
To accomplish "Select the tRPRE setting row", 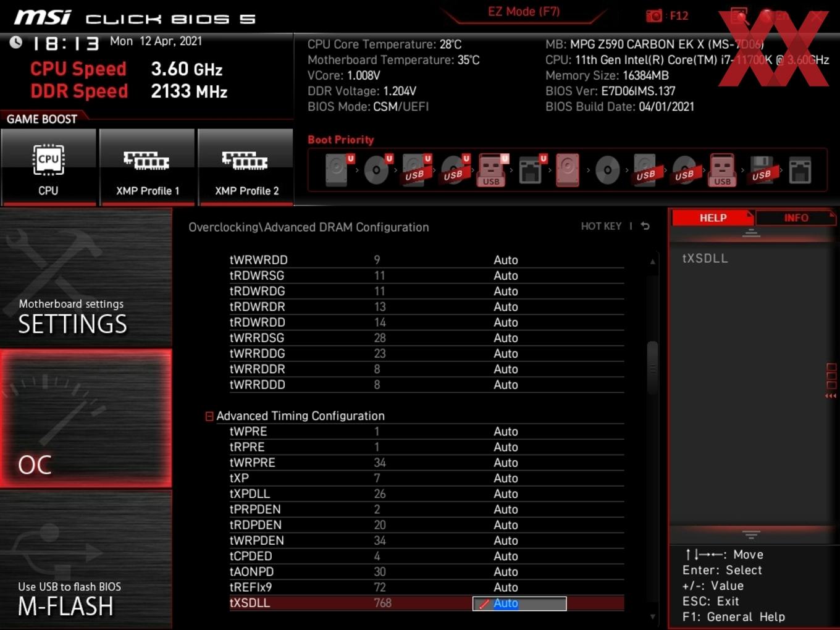I will (x=426, y=447).
